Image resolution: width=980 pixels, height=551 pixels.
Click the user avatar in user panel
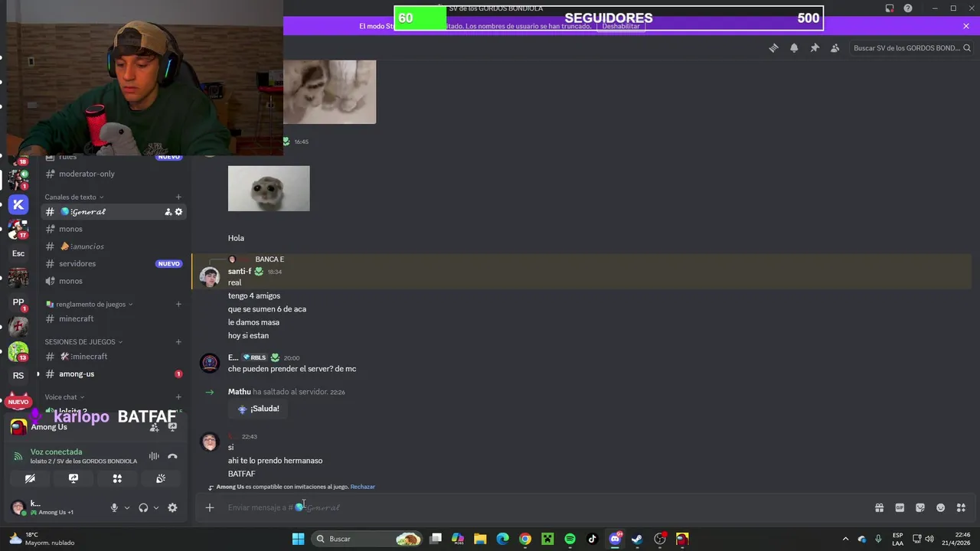pos(18,507)
